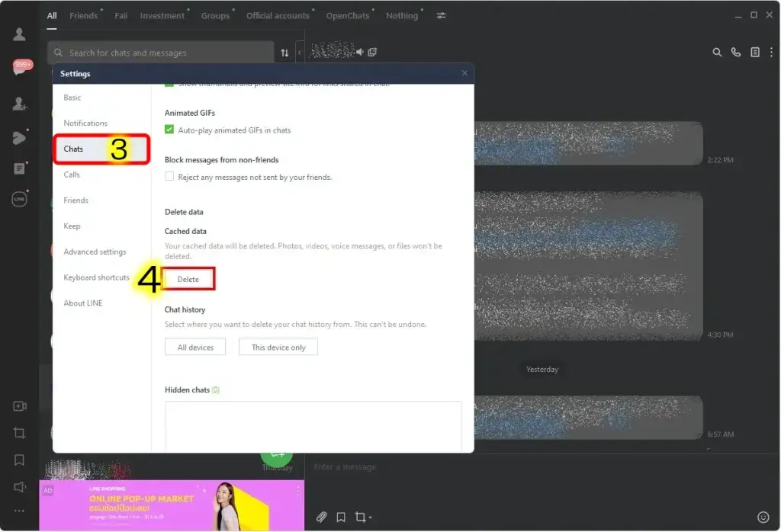Start a call with the phone icon
The image size is (781, 532).
click(736, 53)
